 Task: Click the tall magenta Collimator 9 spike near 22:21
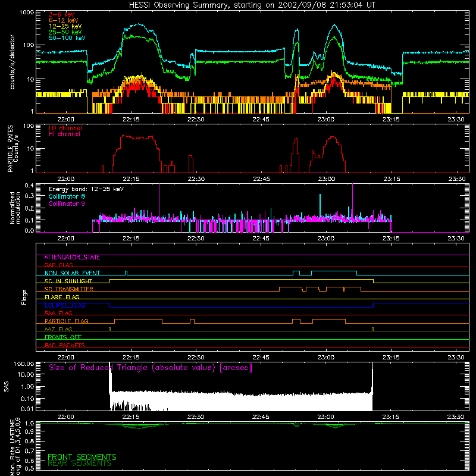[159, 202]
